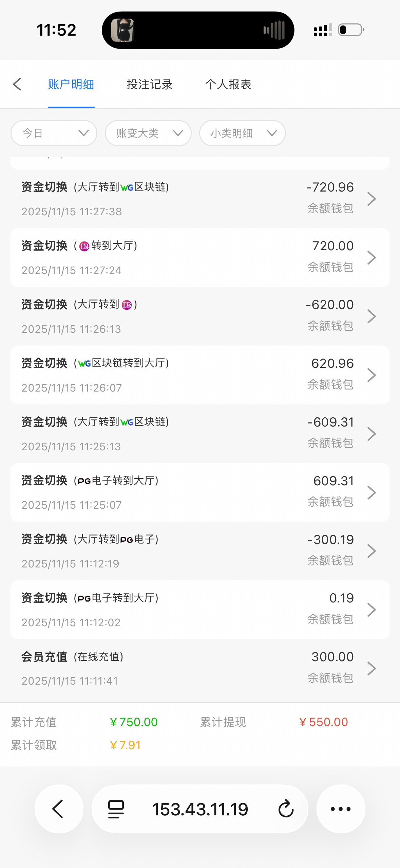Tap the Dynamic Island thumbnail picture
This screenshot has width=400, height=868.
click(122, 30)
